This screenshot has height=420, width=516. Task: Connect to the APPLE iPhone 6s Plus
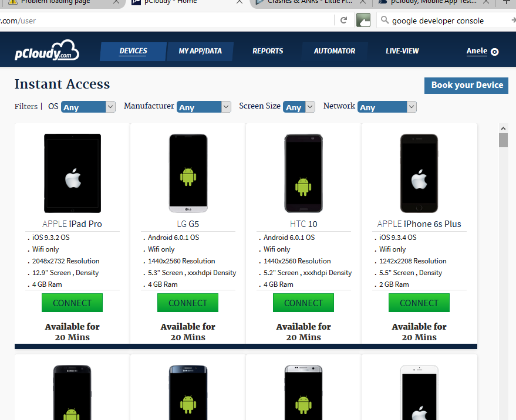pos(419,303)
